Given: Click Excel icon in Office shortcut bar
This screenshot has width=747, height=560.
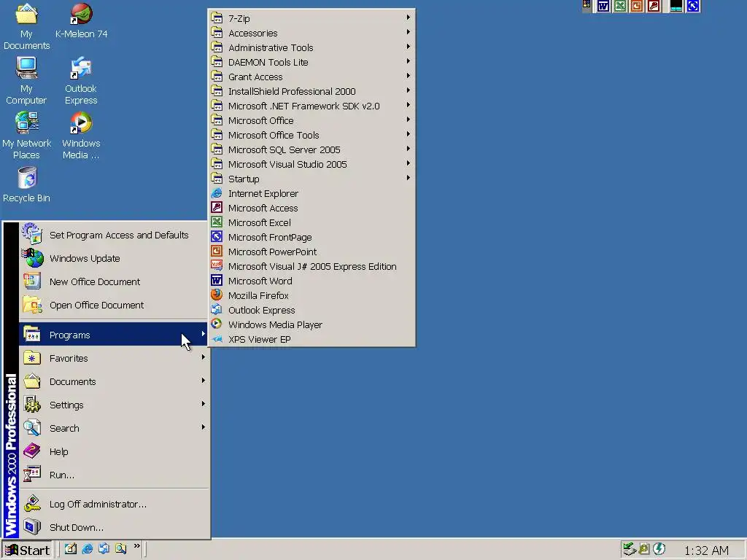Looking at the screenshot, I should (620, 6).
